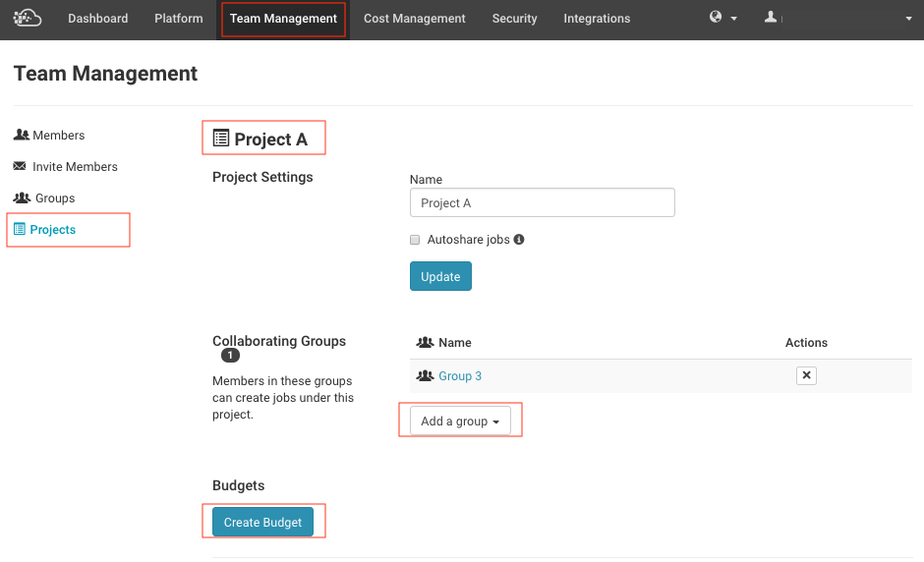The width and height of the screenshot is (924, 562).
Task: Open the user account icon menu
Action: click(772, 18)
